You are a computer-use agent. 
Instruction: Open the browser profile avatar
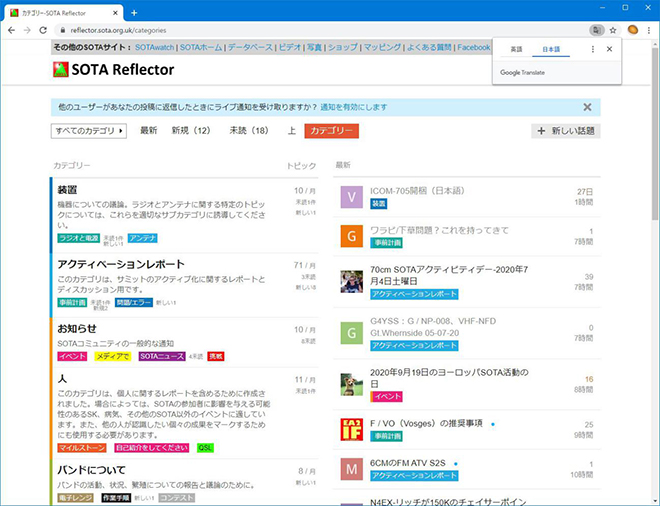tap(632, 30)
